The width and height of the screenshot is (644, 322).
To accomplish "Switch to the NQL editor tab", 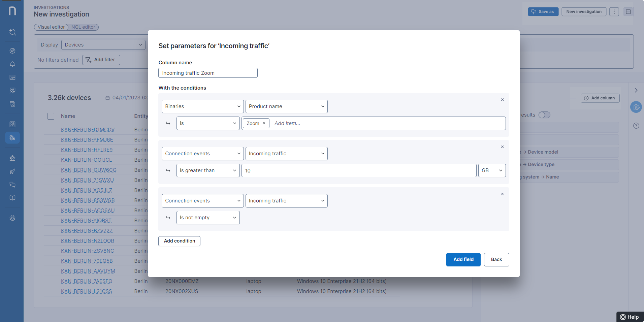I will [x=83, y=27].
